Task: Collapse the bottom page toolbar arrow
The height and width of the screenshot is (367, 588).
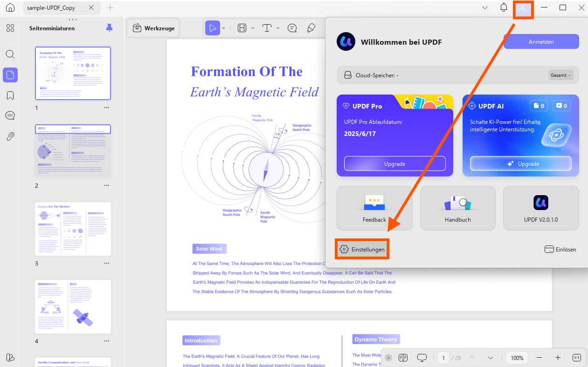Action: pos(388,358)
